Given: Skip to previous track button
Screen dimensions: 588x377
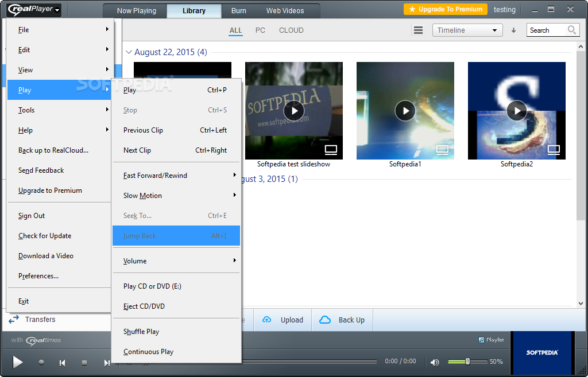Looking at the screenshot, I should [62, 363].
